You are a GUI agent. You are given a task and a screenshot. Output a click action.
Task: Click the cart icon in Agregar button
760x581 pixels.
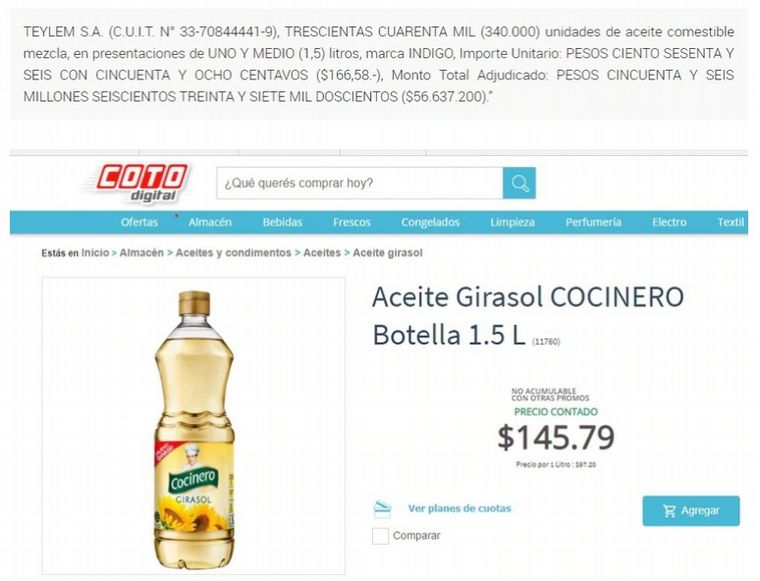click(x=669, y=510)
